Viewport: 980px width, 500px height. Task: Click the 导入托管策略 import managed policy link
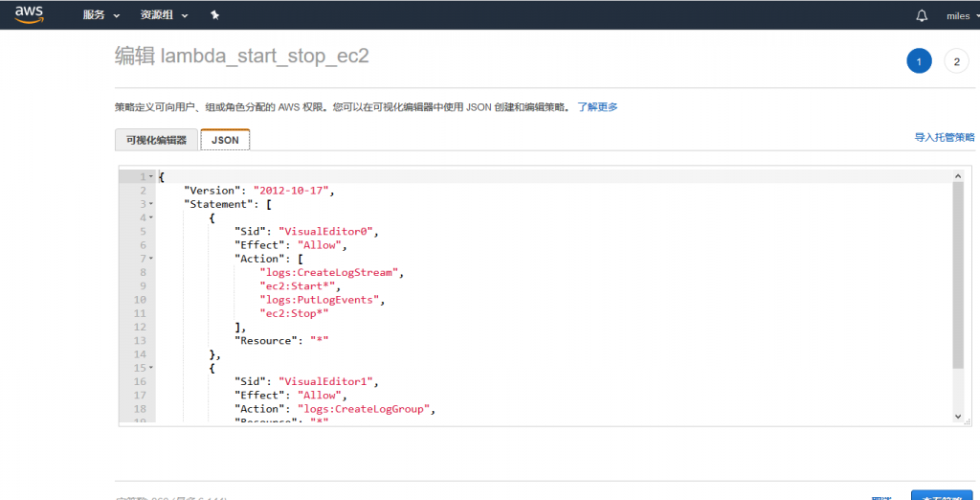tap(944, 138)
